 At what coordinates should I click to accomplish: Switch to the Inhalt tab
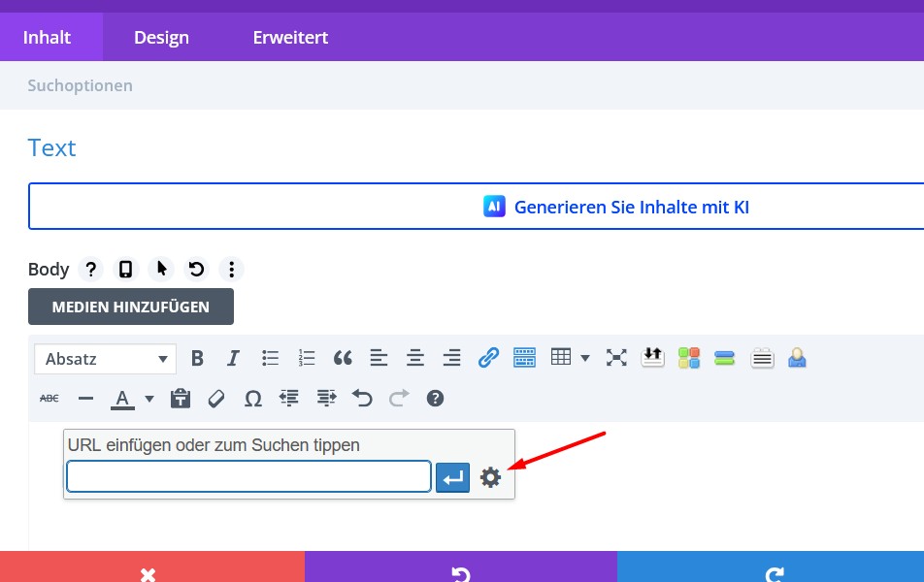pyautogui.click(x=48, y=37)
